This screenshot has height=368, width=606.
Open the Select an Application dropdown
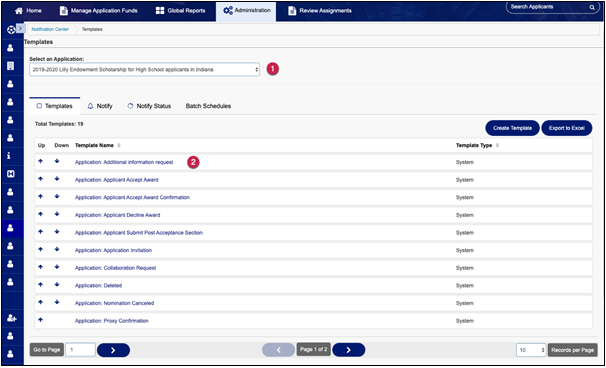click(x=145, y=70)
